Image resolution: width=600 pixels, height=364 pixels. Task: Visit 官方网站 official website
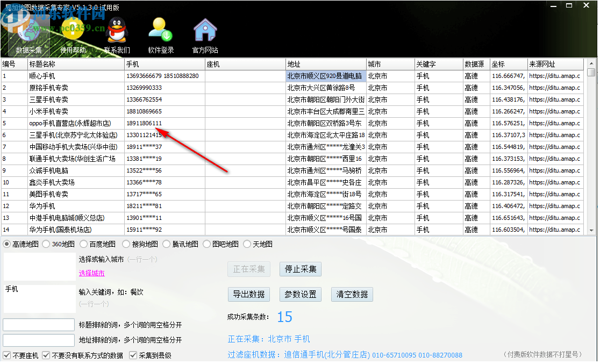coord(204,35)
